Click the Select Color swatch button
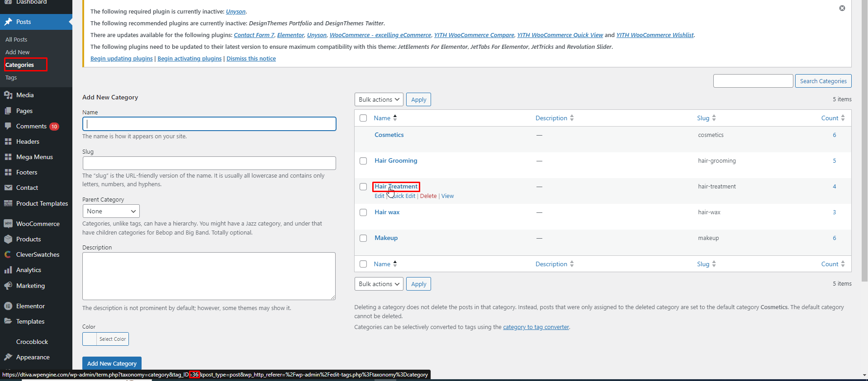The height and width of the screenshot is (381, 868). (105, 339)
